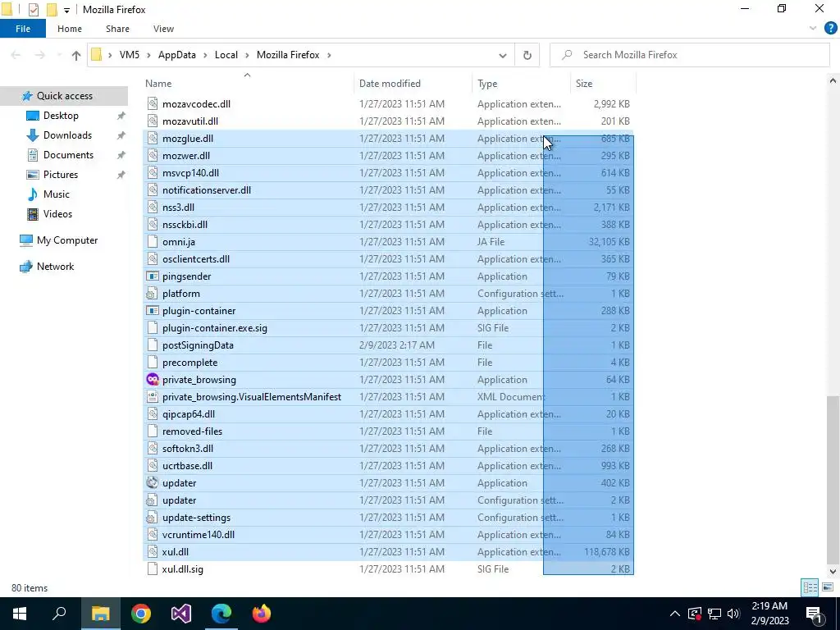Open Music in the navigation pane
The height and width of the screenshot is (630, 840).
point(57,194)
